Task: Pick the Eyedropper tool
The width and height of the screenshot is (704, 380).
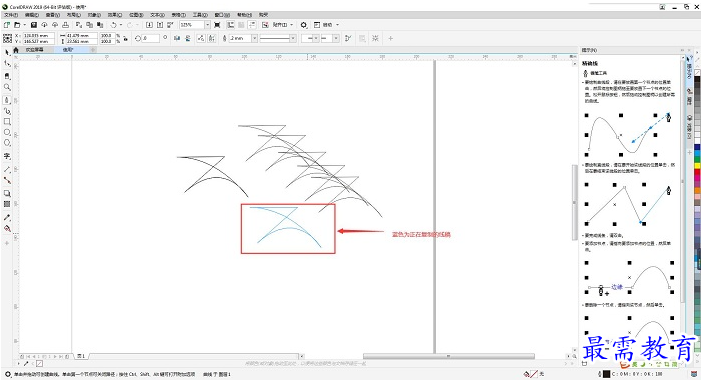Action: tap(7, 217)
